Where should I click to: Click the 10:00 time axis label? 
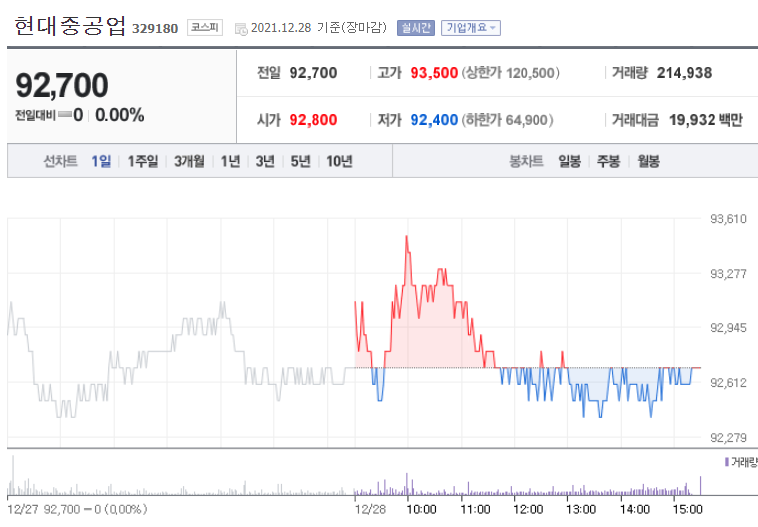pyautogui.click(x=421, y=509)
